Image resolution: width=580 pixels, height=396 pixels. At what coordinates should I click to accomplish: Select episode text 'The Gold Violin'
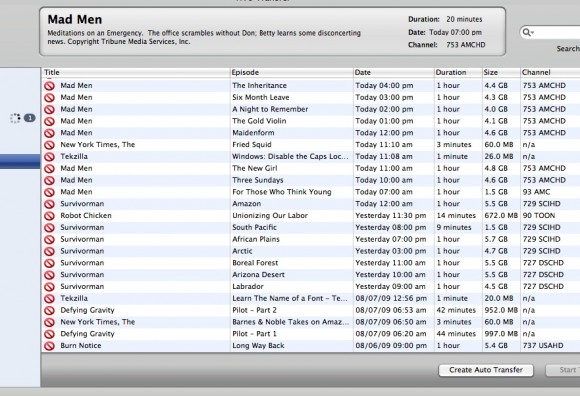pos(259,121)
